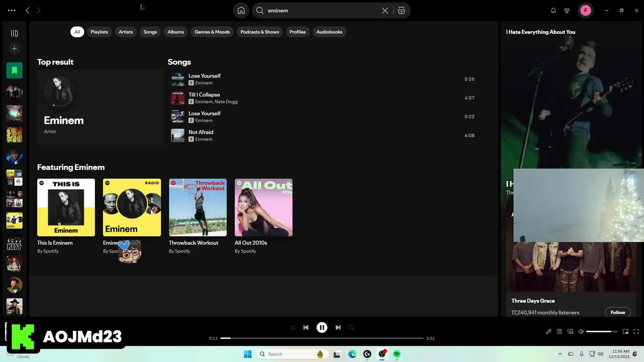
Task: Open the green bookmark item in library
Action: 14,70
